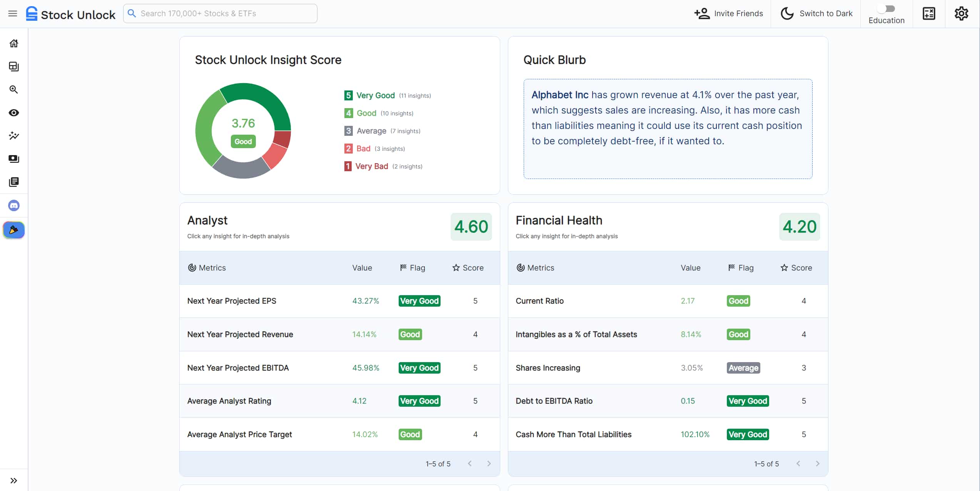This screenshot has height=491, width=980.
Task: Go to previous page of Financial Health table
Action: click(798, 464)
